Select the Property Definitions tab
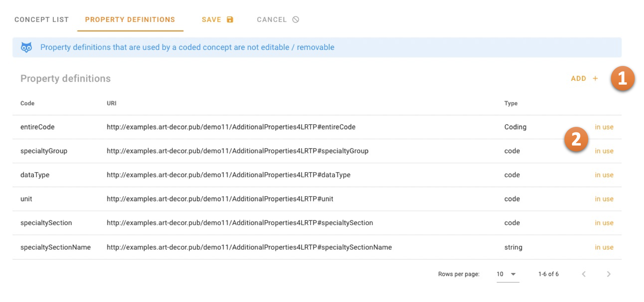This screenshot has height=302, width=644. 130,19
